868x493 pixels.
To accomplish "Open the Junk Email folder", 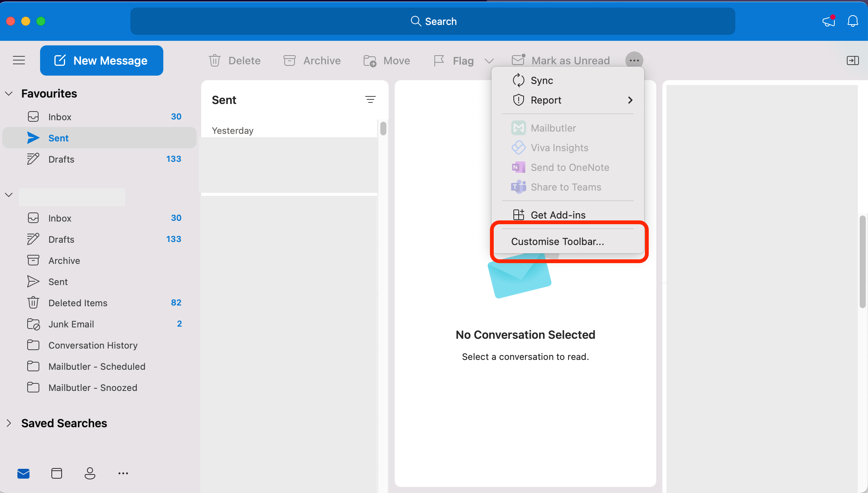I will tap(71, 324).
